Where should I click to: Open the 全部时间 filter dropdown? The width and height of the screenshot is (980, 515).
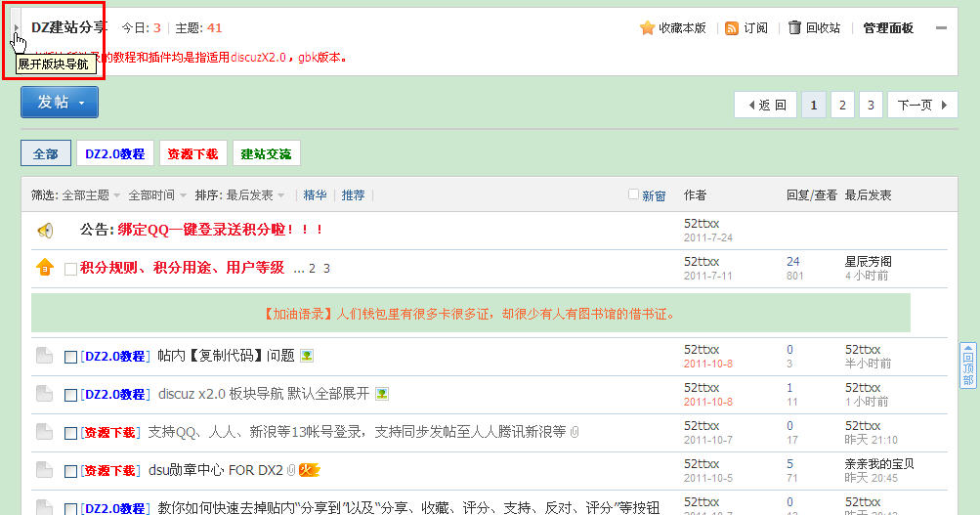click(x=157, y=195)
